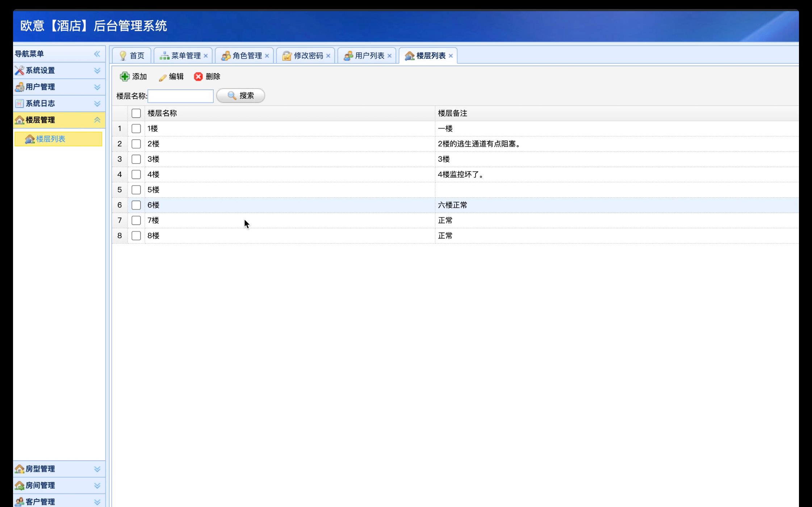Screen dimensions: 812x507
Task: Expand the 用户管理 section
Action: point(97,87)
